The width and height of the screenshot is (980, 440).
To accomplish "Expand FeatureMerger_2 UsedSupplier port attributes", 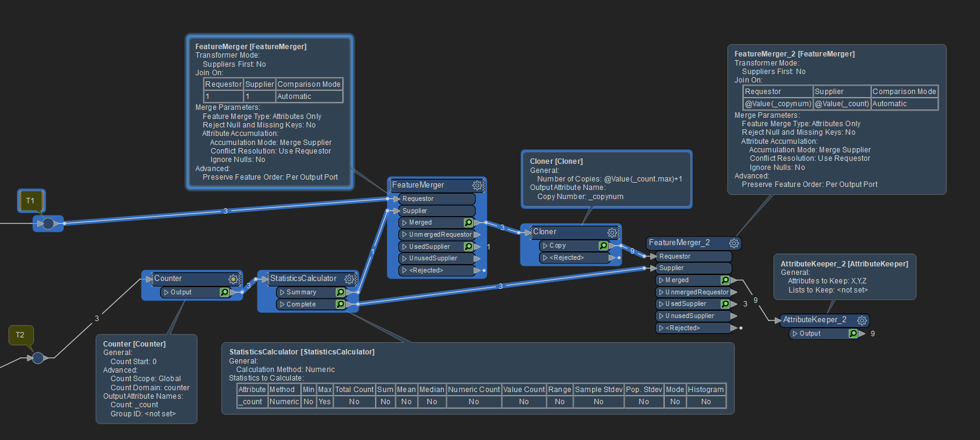I will pyautogui.click(x=661, y=304).
